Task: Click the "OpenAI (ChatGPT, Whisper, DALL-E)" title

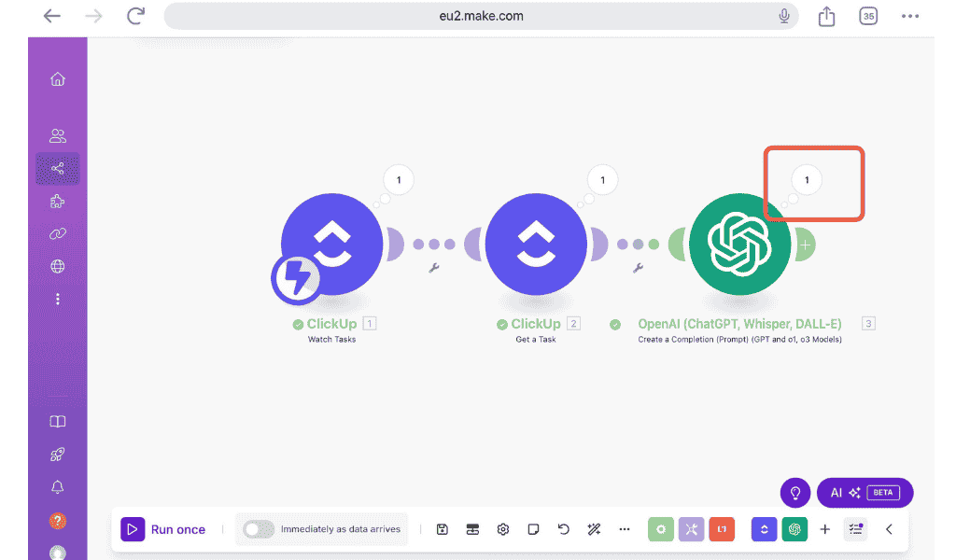Action: (739, 324)
